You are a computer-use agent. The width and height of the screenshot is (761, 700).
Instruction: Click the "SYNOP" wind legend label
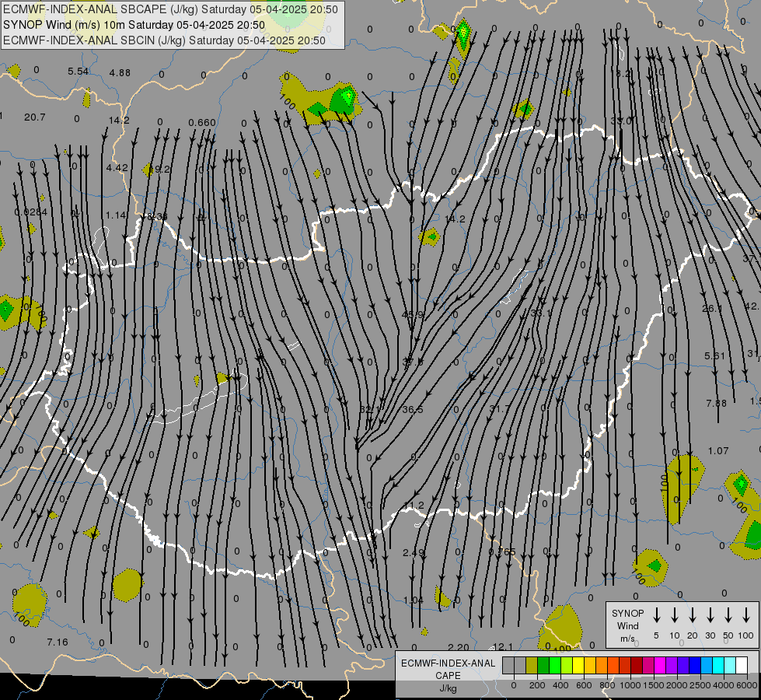pos(627,613)
